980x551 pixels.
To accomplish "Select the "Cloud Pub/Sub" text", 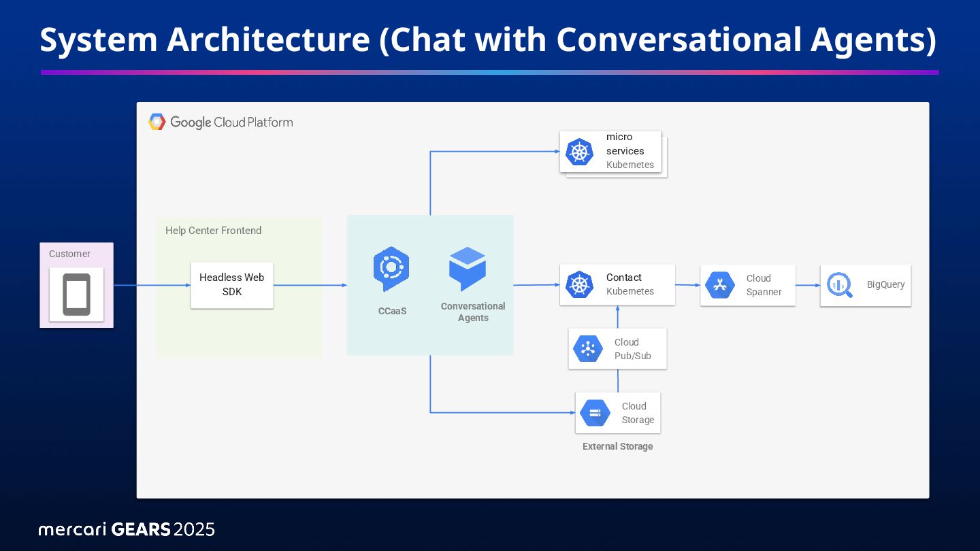I will click(633, 349).
